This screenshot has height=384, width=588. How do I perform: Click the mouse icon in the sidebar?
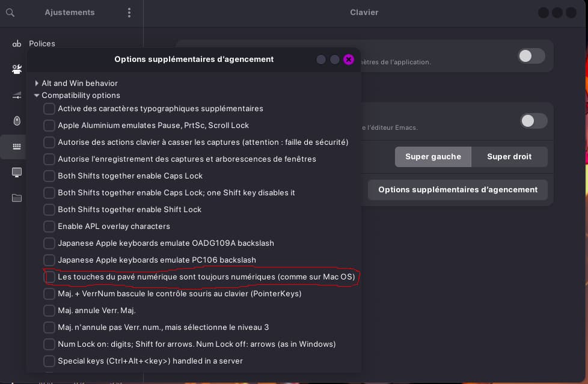pyautogui.click(x=17, y=121)
